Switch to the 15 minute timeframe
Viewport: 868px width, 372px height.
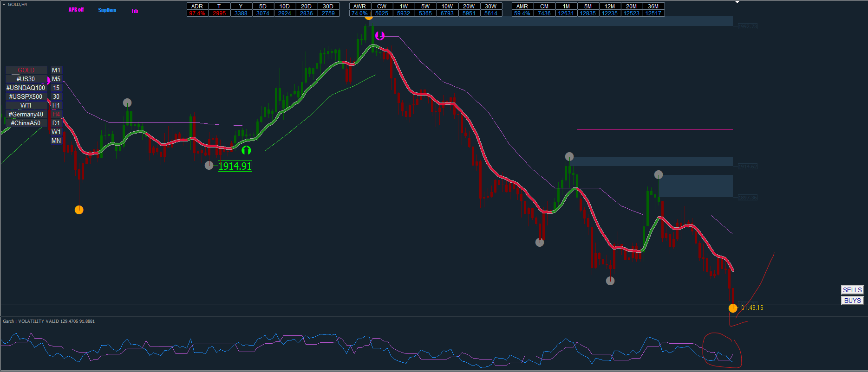[56, 88]
